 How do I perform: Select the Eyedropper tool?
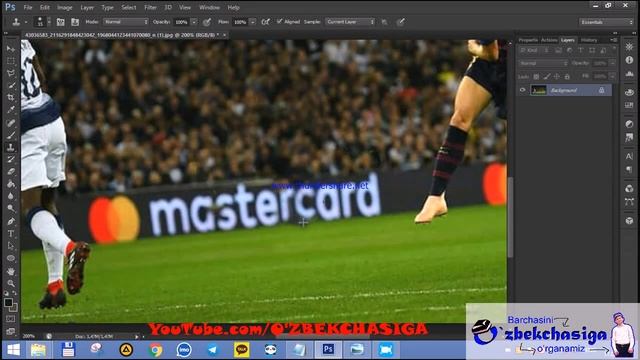click(x=11, y=110)
